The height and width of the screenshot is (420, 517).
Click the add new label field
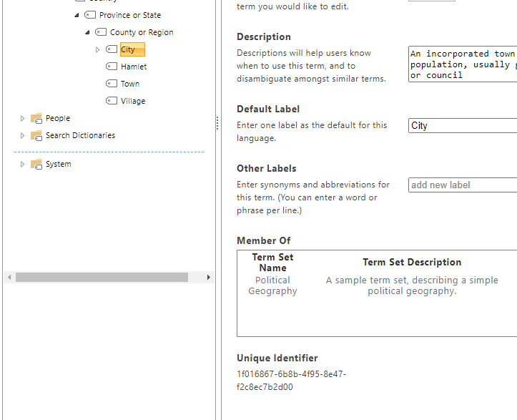tap(463, 185)
